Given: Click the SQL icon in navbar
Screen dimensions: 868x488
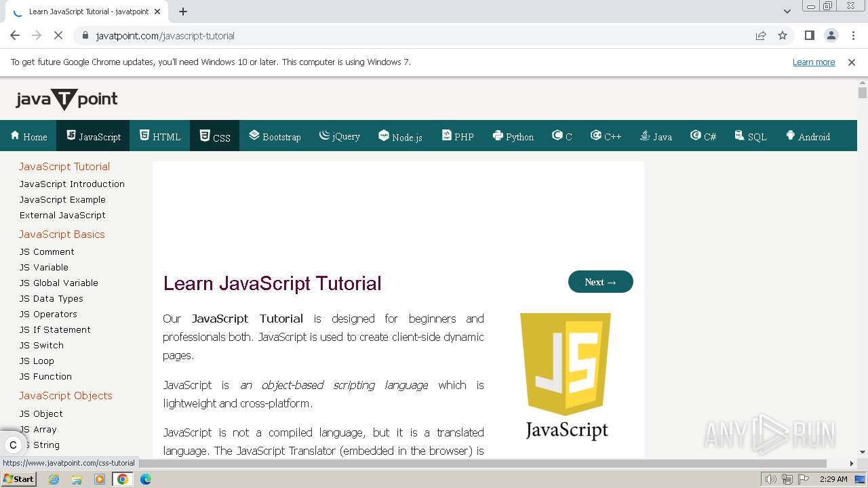Looking at the screenshot, I should click(740, 135).
